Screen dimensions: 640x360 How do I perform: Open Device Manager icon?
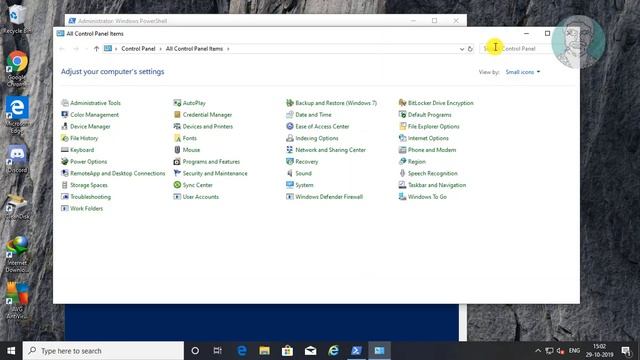click(64, 127)
